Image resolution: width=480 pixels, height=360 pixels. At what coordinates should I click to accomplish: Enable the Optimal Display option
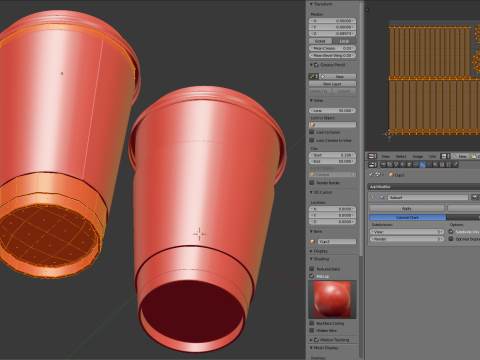tap(451, 239)
